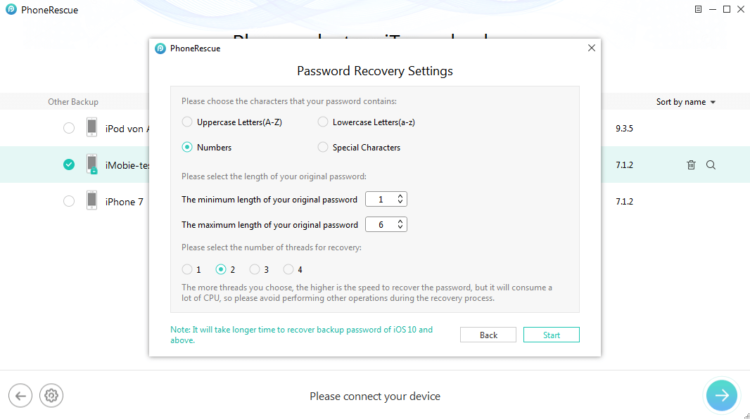Click the iPhone 7 device icon
750x419 pixels.
pyautogui.click(x=92, y=200)
